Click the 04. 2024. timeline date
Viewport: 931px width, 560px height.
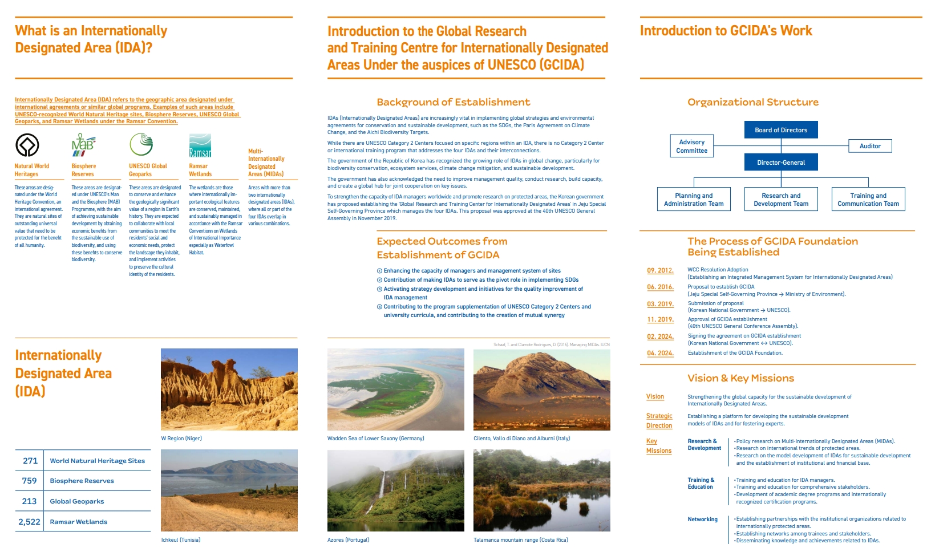tap(660, 354)
